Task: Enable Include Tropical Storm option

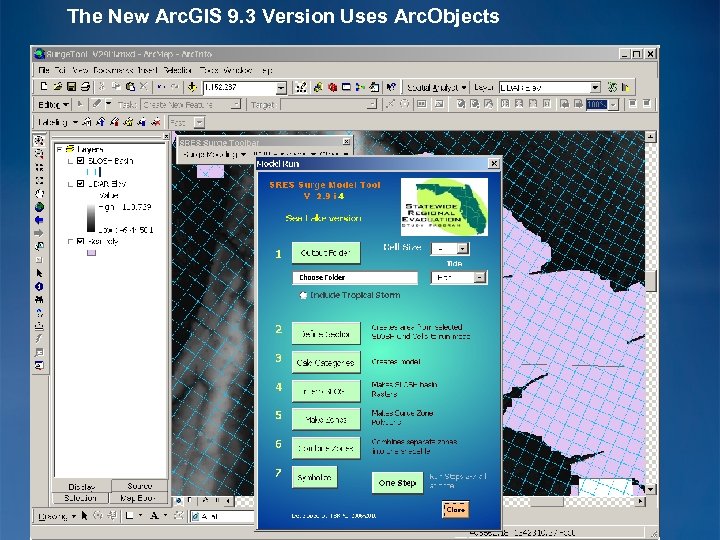Action: pos(304,295)
